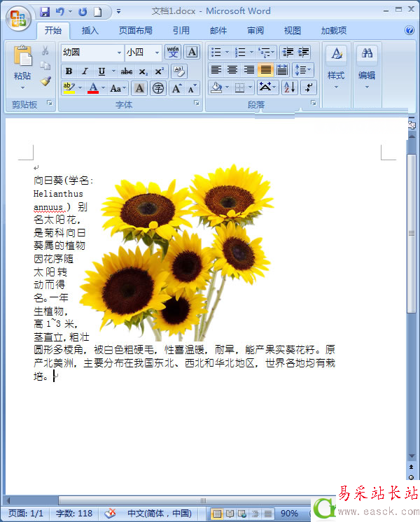
Task: Create new document from quick access toolbar
Action: click(x=97, y=12)
